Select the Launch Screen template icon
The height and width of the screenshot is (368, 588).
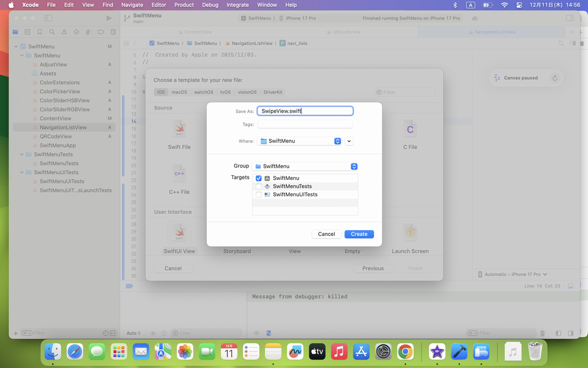pos(410,233)
